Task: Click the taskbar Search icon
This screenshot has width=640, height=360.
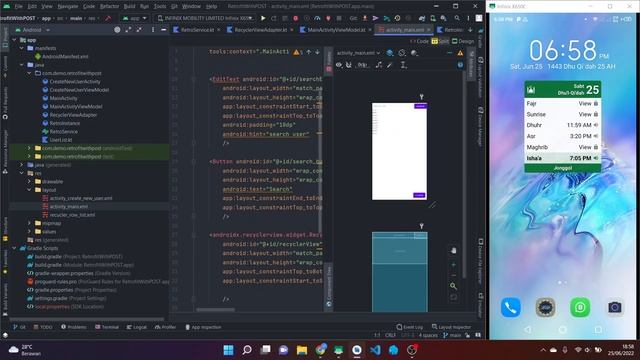Action: coord(247,350)
